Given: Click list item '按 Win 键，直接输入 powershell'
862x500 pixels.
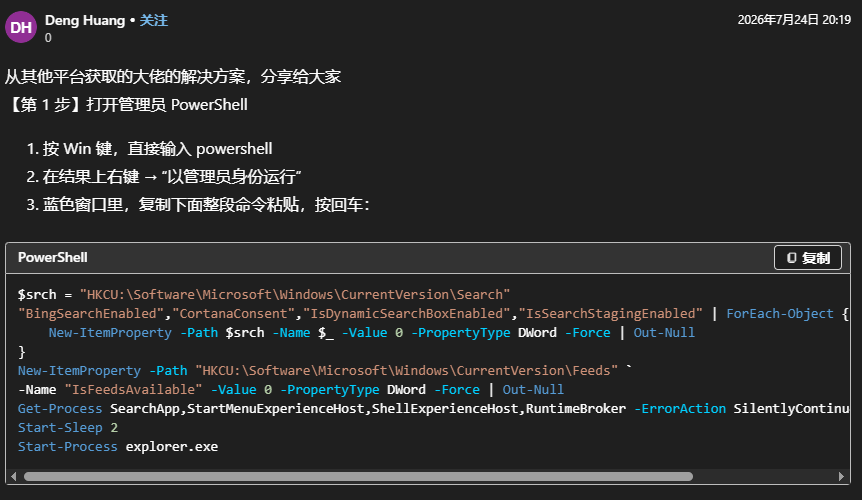Looking at the screenshot, I should [157, 149].
